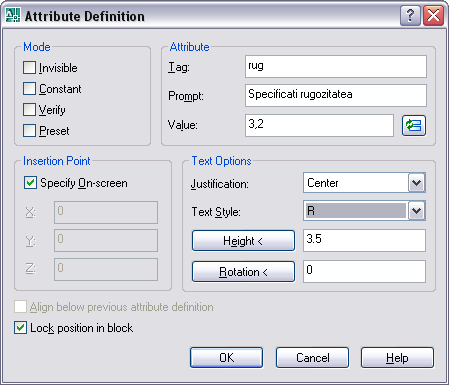Expand the Text Style dropdown arrow
Image resolution: width=449 pixels, height=385 pixels.
tap(417, 211)
